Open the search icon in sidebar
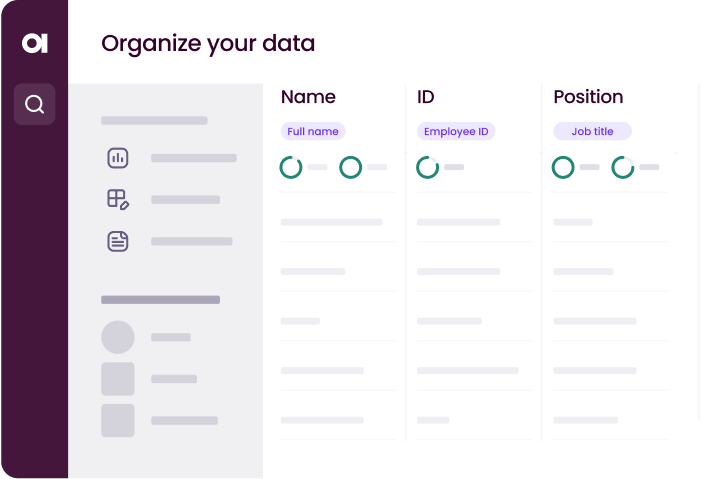Screen dimensions: 701x479 [34, 104]
